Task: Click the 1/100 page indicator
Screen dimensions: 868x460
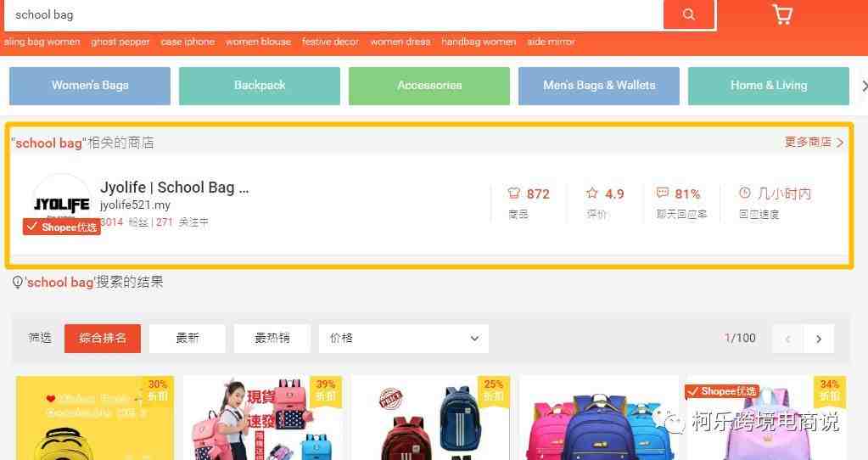Action: pyautogui.click(x=740, y=339)
